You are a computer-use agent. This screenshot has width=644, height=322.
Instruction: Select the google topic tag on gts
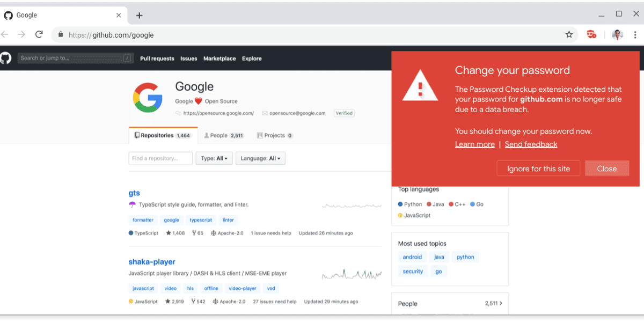(172, 220)
